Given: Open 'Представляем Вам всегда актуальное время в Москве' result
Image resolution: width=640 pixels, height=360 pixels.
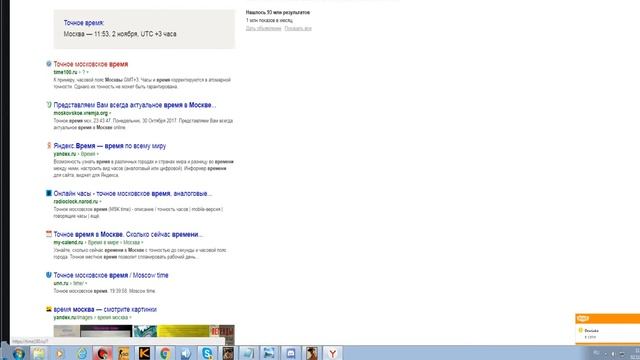Looking at the screenshot, I should (x=135, y=105).
